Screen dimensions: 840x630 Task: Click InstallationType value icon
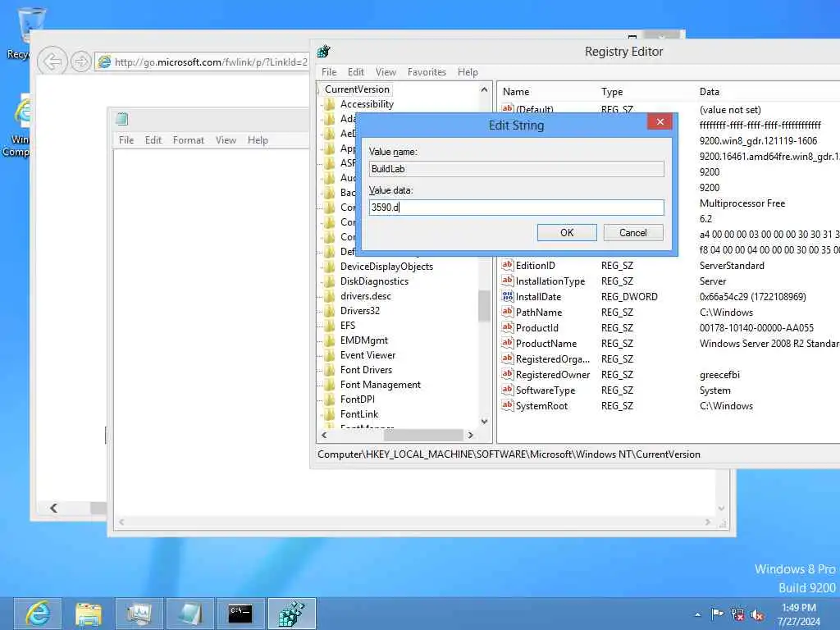[x=507, y=281]
